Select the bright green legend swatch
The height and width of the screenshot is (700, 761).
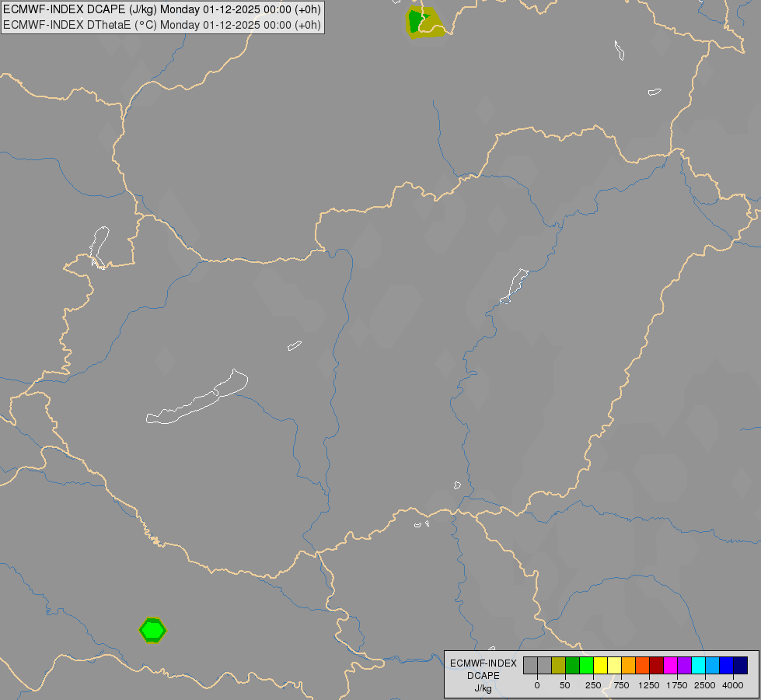point(586,666)
